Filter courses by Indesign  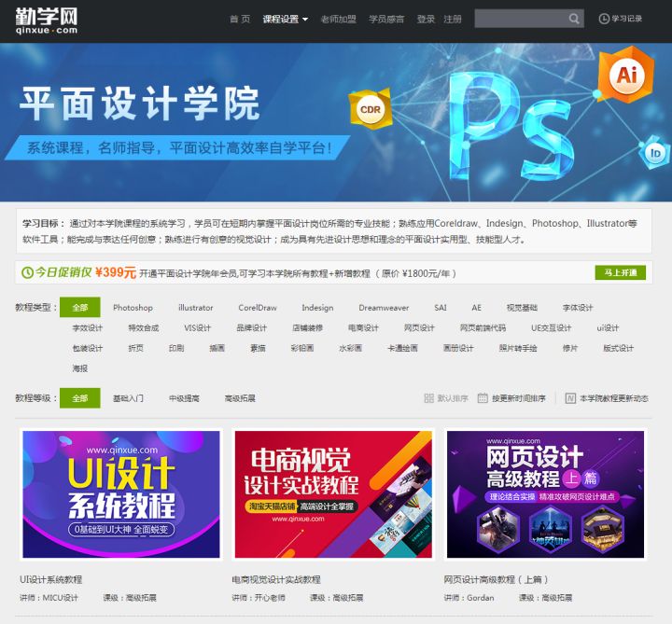[x=317, y=308]
